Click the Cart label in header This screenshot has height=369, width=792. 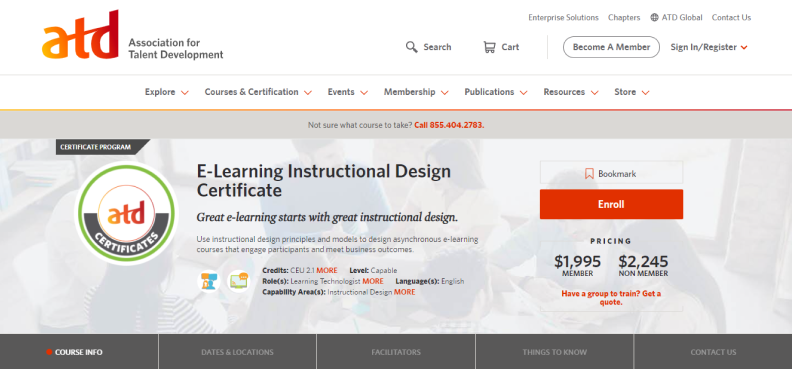tap(510, 47)
